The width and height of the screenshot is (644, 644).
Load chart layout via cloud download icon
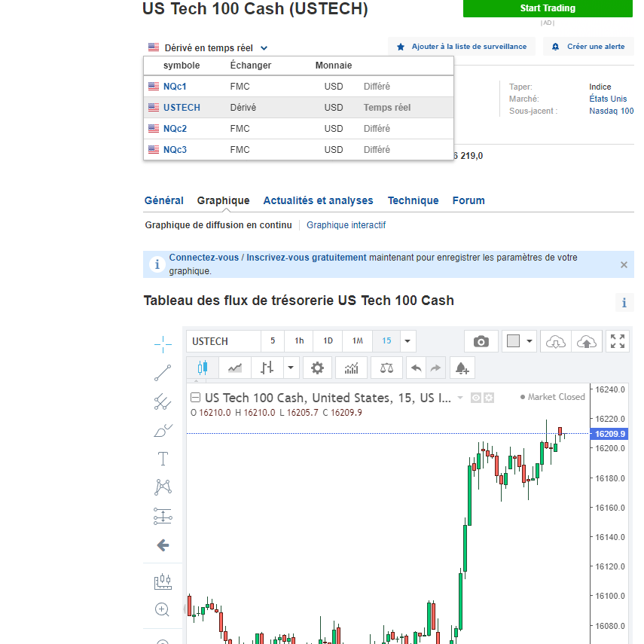click(x=556, y=341)
